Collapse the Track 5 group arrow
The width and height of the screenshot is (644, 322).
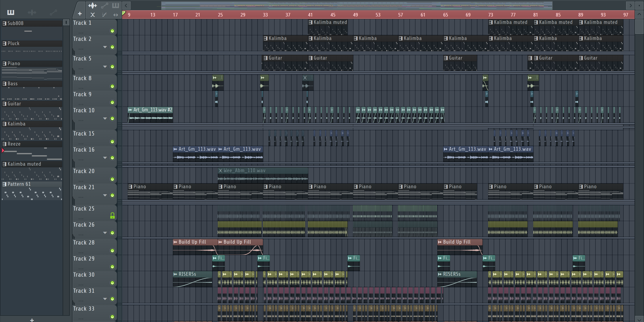click(105, 67)
